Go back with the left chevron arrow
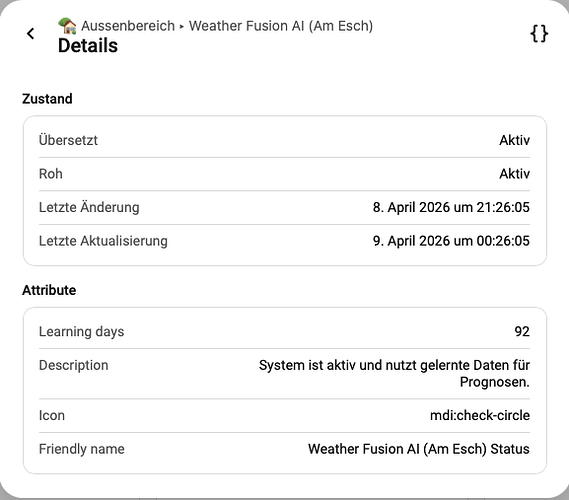This screenshot has width=569, height=500. tap(31, 34)
